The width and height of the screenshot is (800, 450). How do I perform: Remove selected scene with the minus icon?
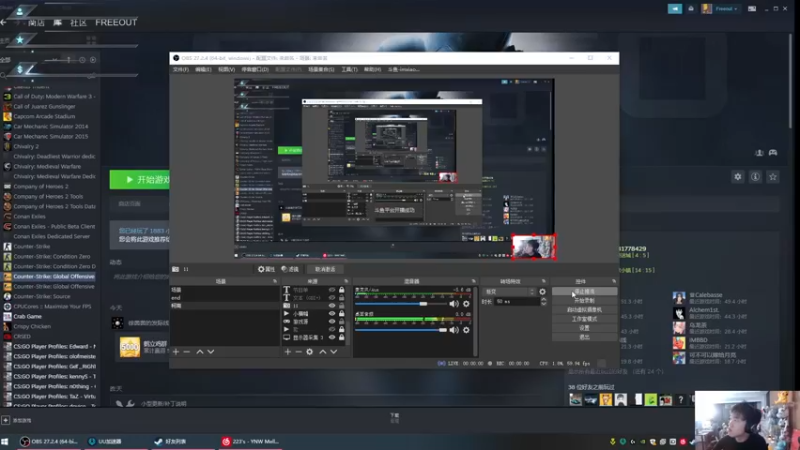pyautogui.click(x=187, y=352)
